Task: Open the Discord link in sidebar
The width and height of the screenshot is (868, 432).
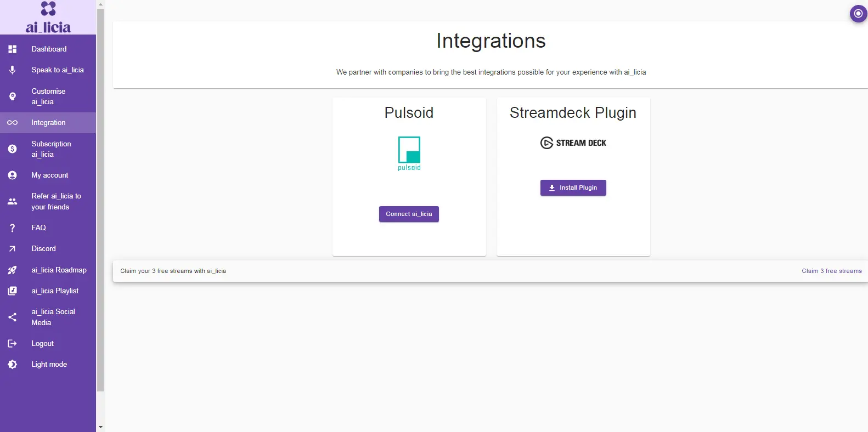Action: click(48, 249)
